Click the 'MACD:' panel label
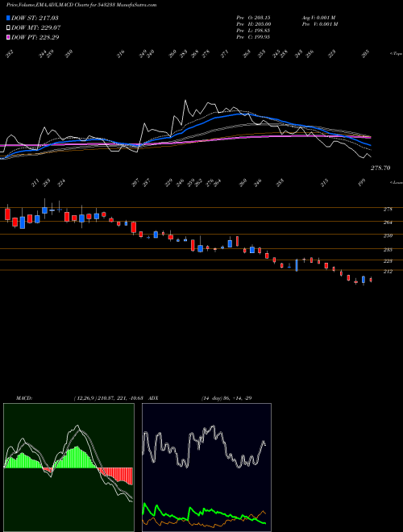The image size is (403, 532). (x=23, y=397)
